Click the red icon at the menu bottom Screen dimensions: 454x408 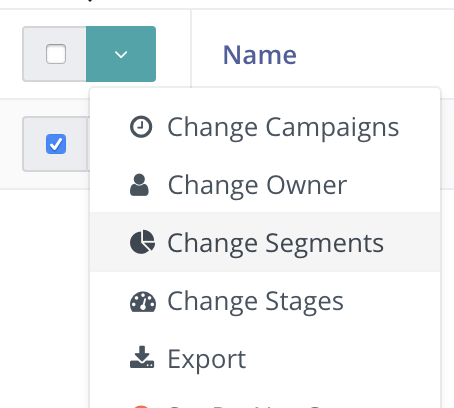(x=141, y=406)
